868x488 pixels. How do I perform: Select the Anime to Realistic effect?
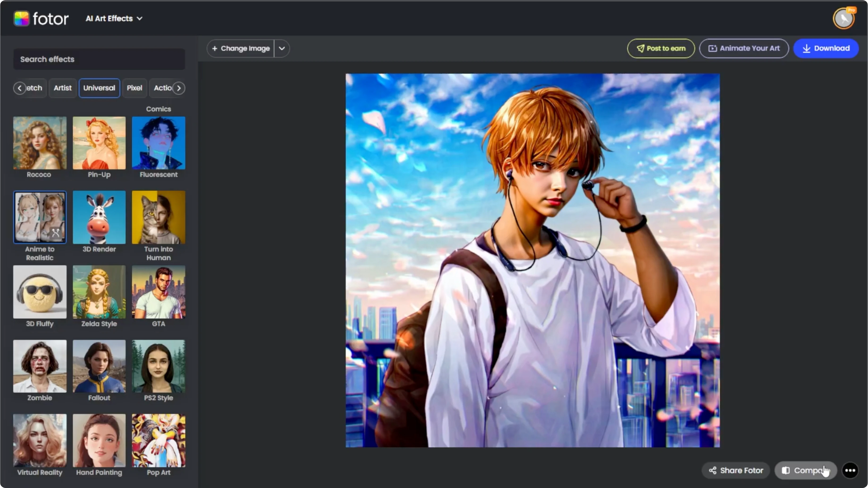[40, 217]
